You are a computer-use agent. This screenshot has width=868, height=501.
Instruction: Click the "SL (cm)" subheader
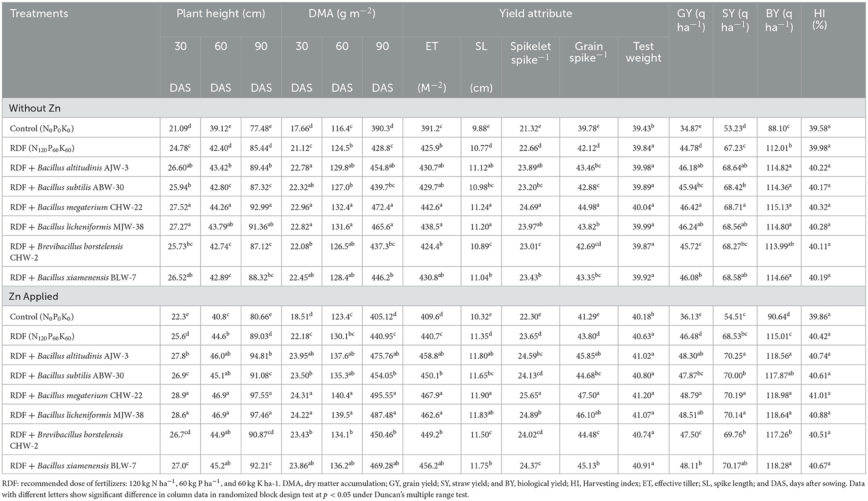pos(481,67)
